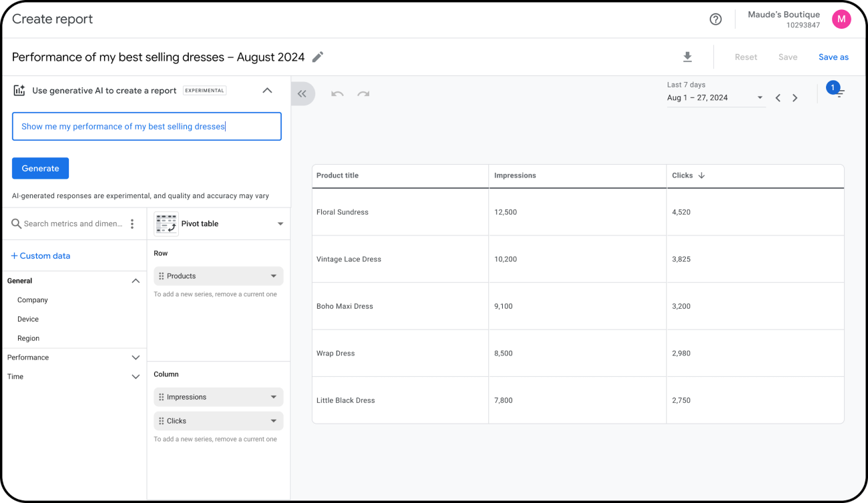Collapse side panel with double chevron icon
This screenshot has width=868, height=503.
(302, 94)
